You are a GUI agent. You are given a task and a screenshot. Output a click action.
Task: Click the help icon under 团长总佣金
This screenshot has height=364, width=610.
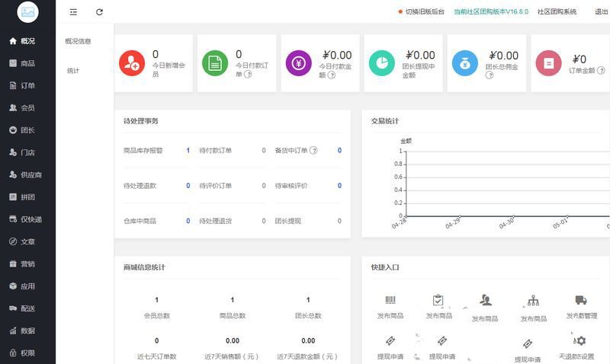click(x=490, y=75)
